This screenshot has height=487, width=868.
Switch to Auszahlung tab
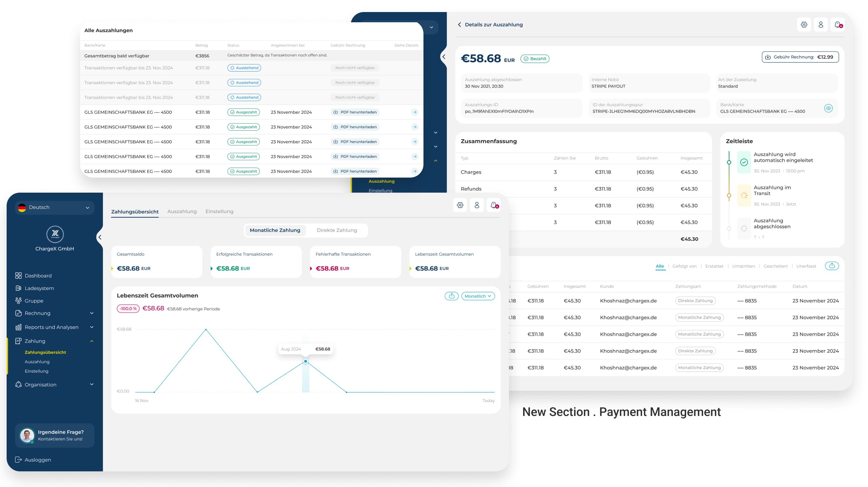(x=182, y=211)
